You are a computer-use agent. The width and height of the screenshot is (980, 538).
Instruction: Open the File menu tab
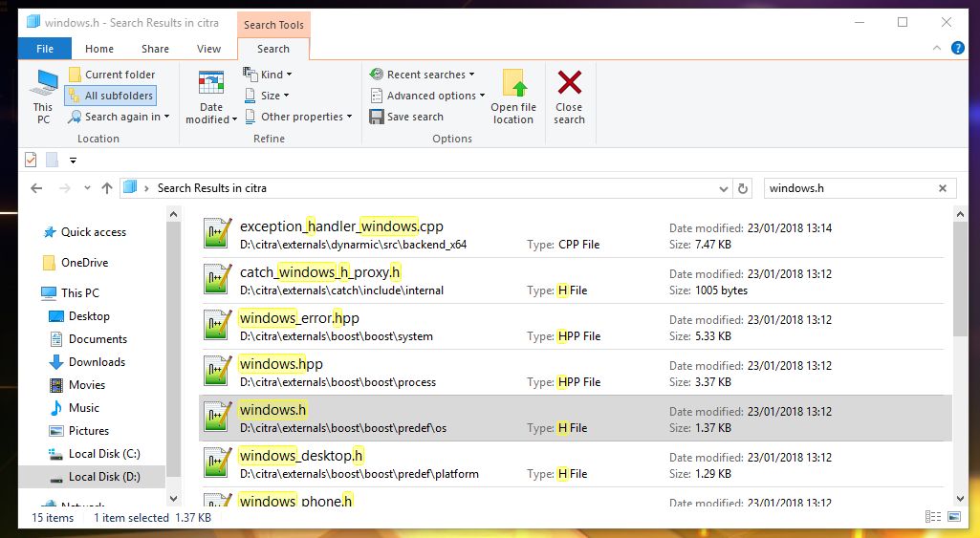(45, 49)
